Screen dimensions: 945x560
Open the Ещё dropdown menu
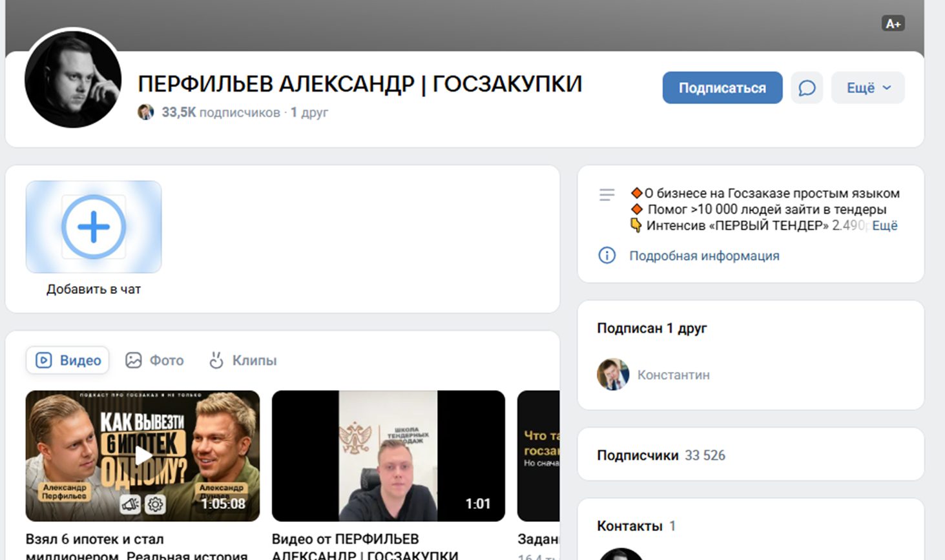[x=867, y=88]
